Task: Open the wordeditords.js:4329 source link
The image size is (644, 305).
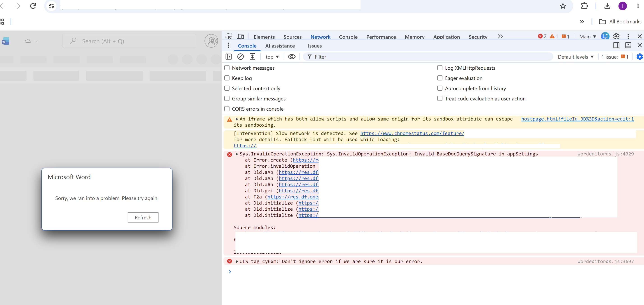Action: click(605, 154)
